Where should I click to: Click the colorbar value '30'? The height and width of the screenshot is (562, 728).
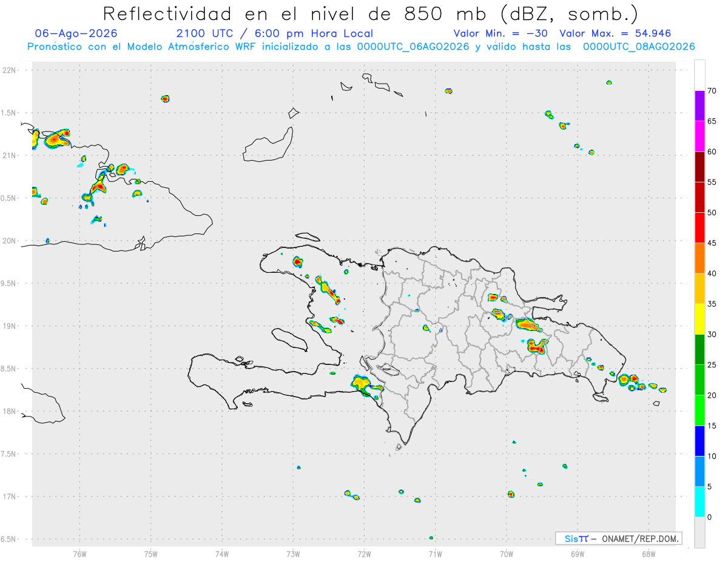(712, 335)
